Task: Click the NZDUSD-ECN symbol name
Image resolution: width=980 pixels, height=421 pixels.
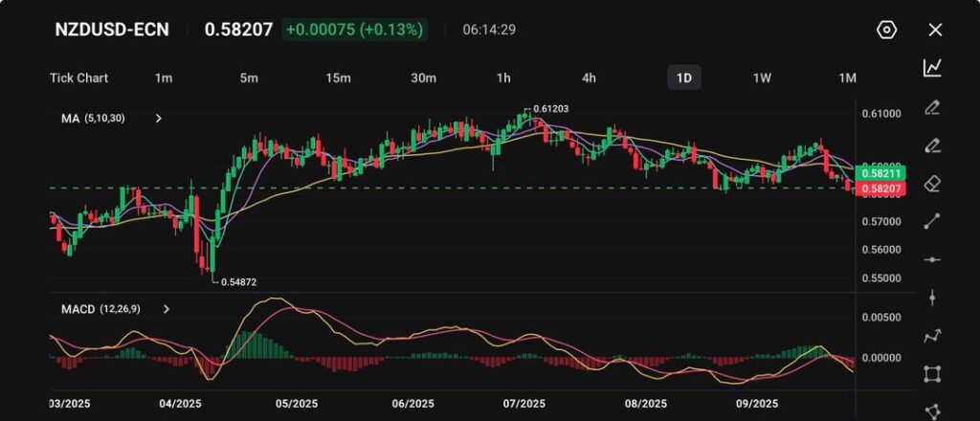Action: click(112, 30)
